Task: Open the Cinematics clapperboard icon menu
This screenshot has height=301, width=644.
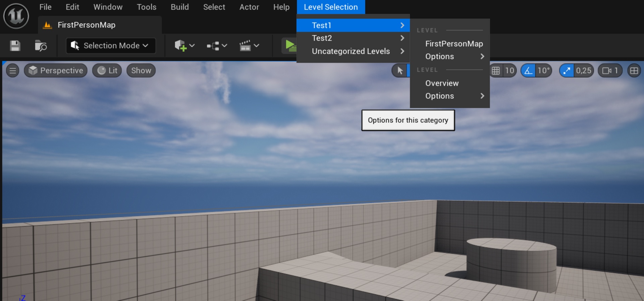Action: coord(249,46)
